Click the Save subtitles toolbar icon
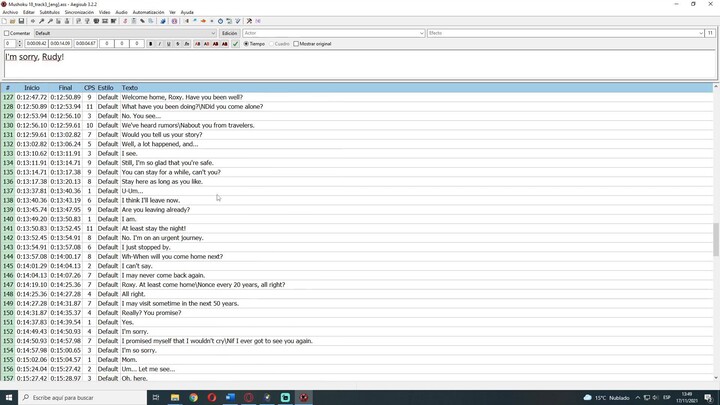Screen dimensions: 720x405 coord(21,21)
